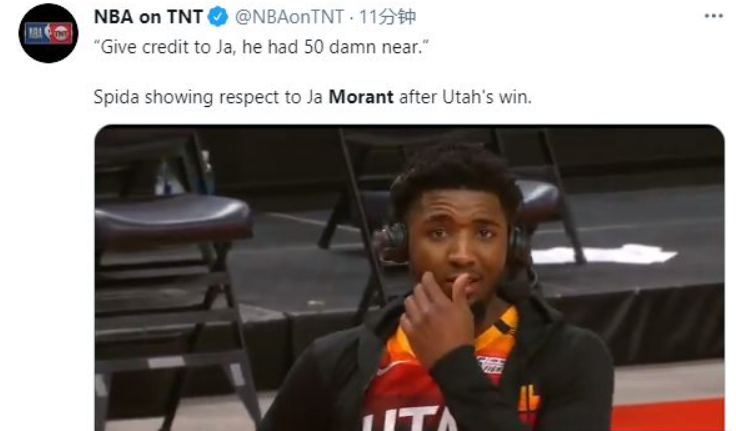Click the white papers on stage in video
Screen dimensions: 736x431
pos(606,254)
